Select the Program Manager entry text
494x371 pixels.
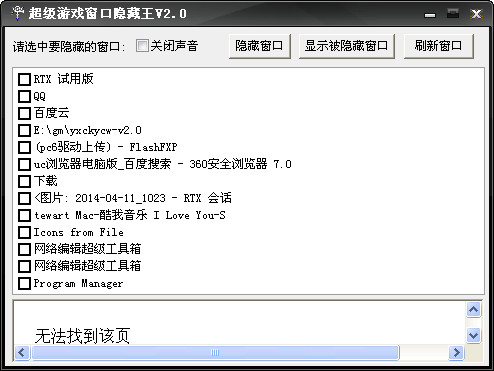click(x=78, y=283)
